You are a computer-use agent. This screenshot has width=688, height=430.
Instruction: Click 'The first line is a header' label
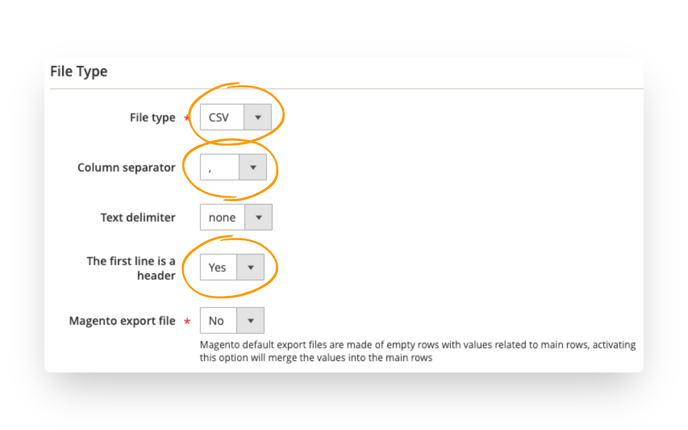pos(131,268)
